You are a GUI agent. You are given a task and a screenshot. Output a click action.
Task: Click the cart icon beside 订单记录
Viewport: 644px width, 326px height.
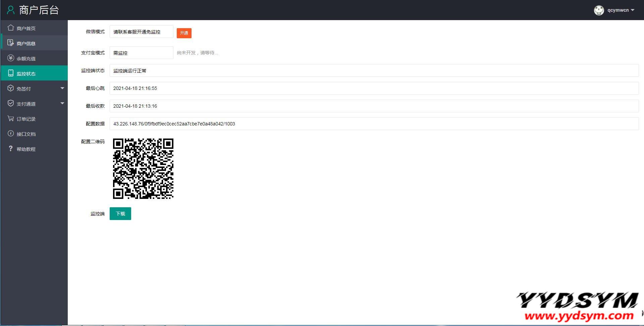pyautogui.click(x=11, y=118)
